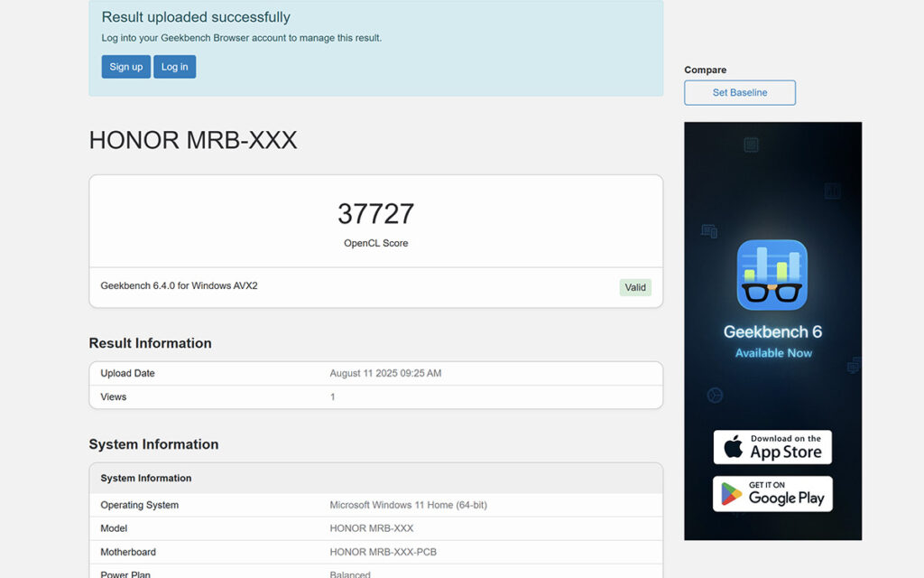The height and width of the screenshot is (578, 924).
Task: Click the Result uploaded successfully message
Action: click(x=196, y=17)
